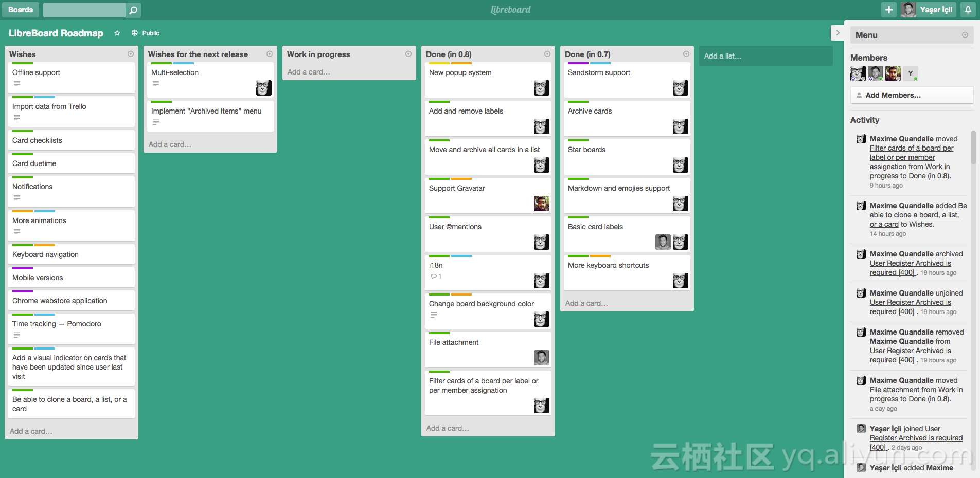Click the plus create button in header
980x478 pixels.
pyautogui.click(x=888, y=10)
